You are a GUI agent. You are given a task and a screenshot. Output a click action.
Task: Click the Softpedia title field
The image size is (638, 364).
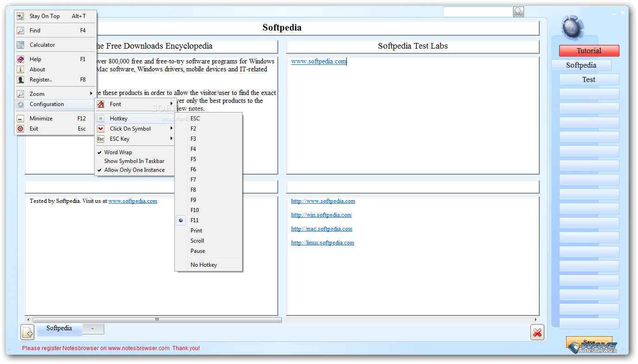282,28
